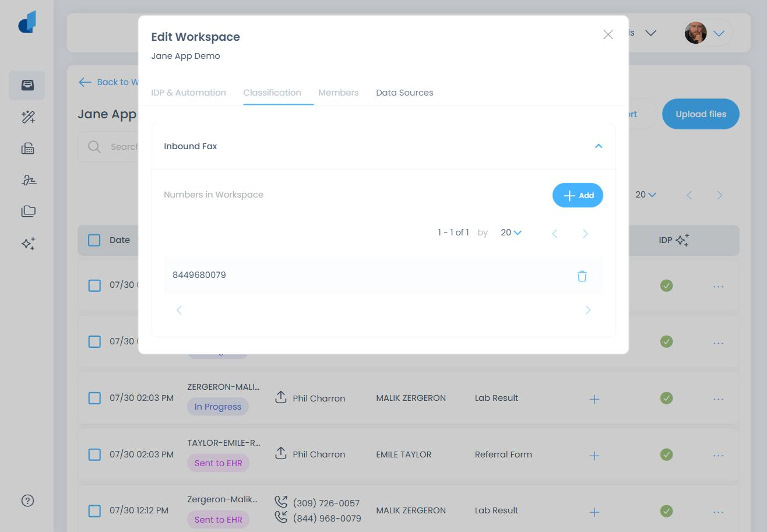Viewport: 767px width, 532px height.
Task: Click the Referral Form cell
Action: point(504,455)
